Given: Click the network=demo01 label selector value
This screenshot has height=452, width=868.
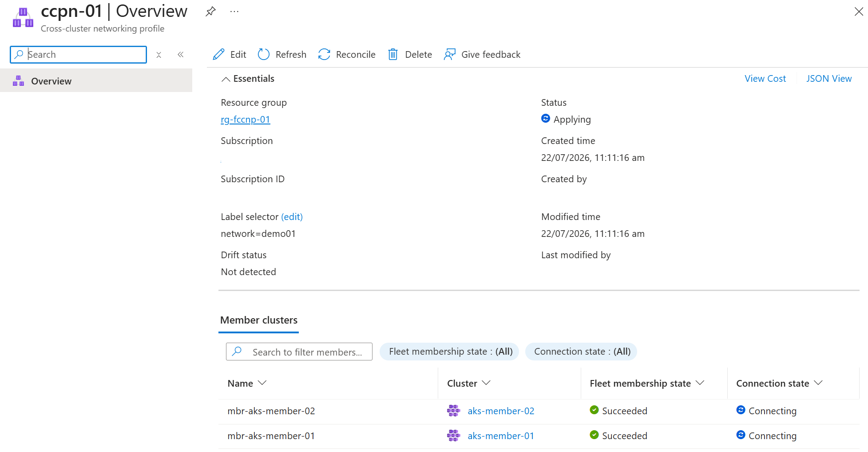Looking at the screenshot, I should 258,234.
